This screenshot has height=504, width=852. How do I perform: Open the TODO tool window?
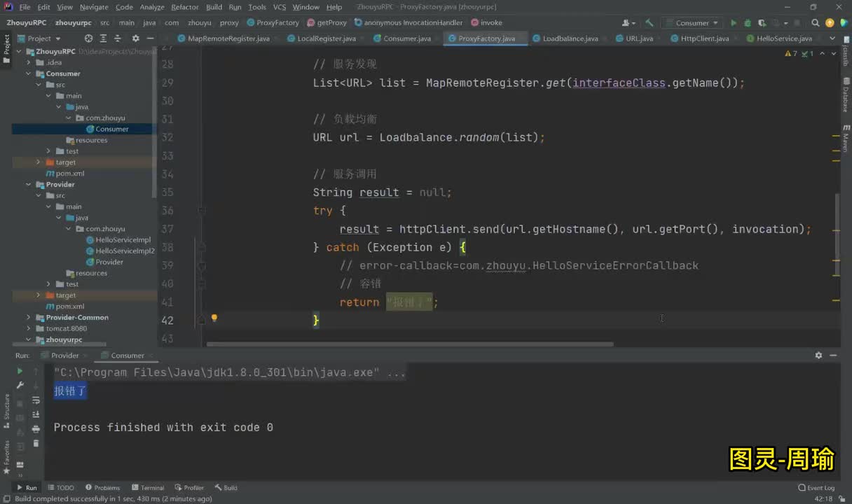(x=61, y=488)
